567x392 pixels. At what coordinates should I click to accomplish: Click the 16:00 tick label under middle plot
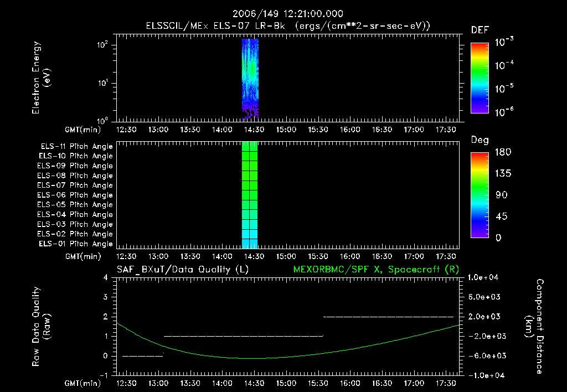click(350, 256)
